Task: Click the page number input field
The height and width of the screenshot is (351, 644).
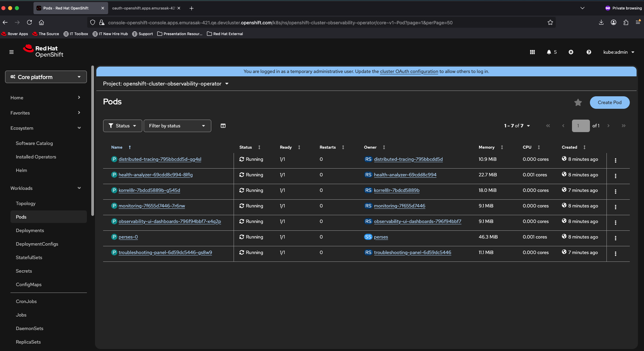Action: 580,126
